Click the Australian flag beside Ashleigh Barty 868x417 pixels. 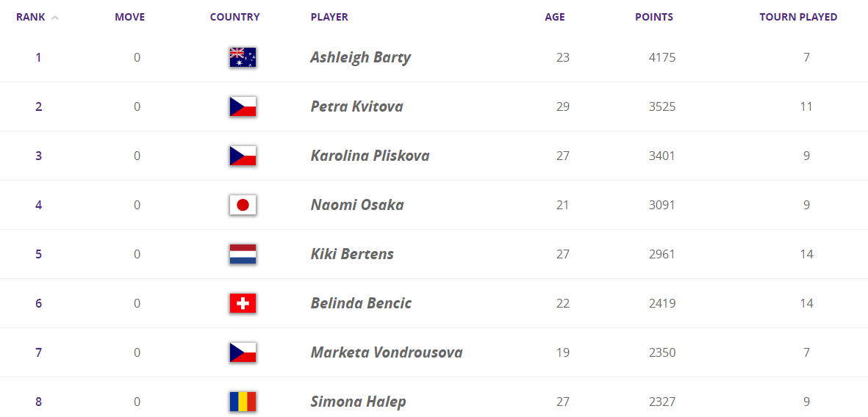(x=243, y=57)
